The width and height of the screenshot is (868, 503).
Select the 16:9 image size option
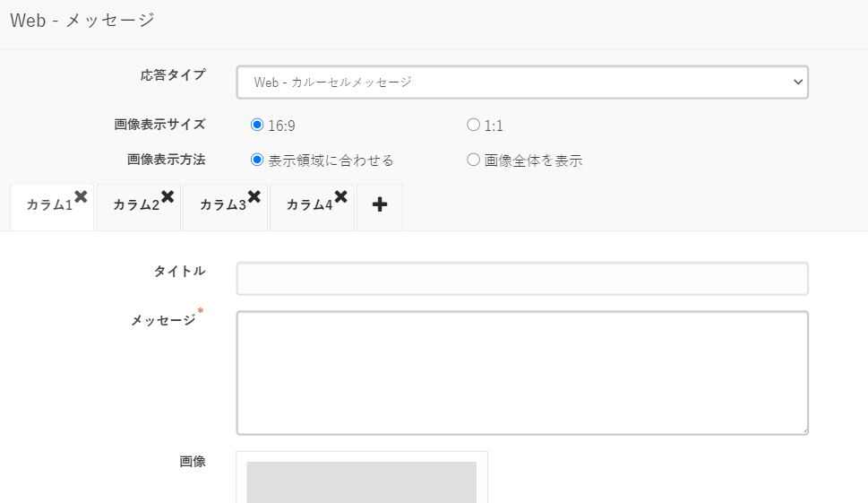[257, 125]
